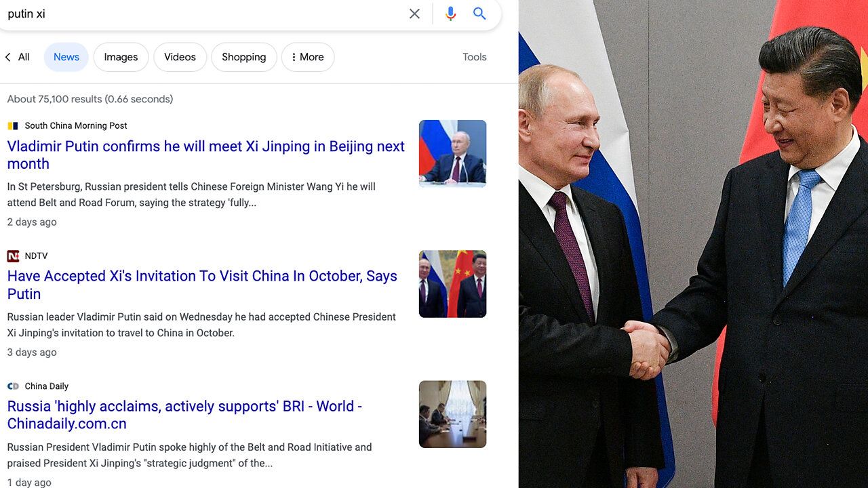Click the China Daily source logo icon
Screen dimensions: 868x488
tap(13, 386)
